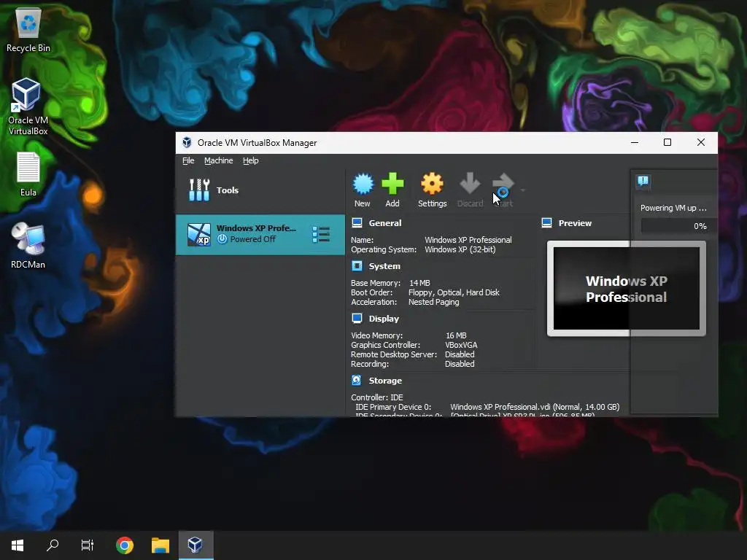Click Windows XP Professional.vdi storage entry
Image resolution: width=747 pixels, height=560 pixels.
pyautogui.click(x=535, y=407)
